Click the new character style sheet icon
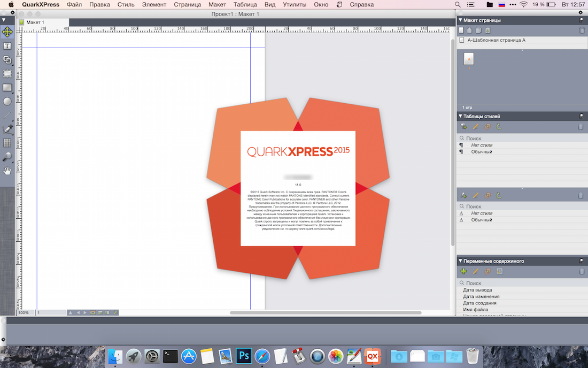This screenshot has height=368, width=588. [x=464, y=195]
